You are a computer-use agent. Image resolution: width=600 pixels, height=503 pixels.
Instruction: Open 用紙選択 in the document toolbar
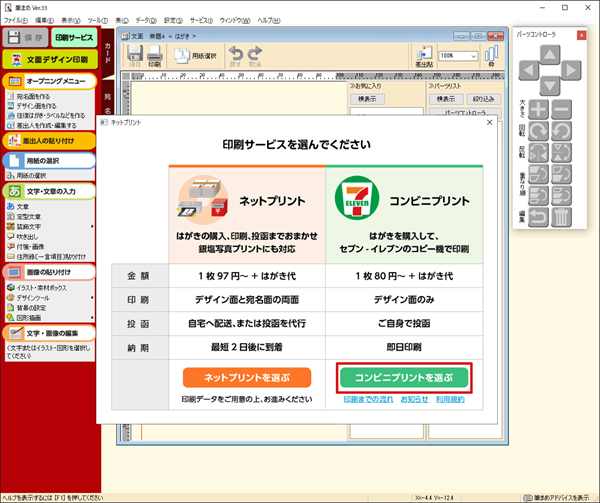tap(196, 56)
